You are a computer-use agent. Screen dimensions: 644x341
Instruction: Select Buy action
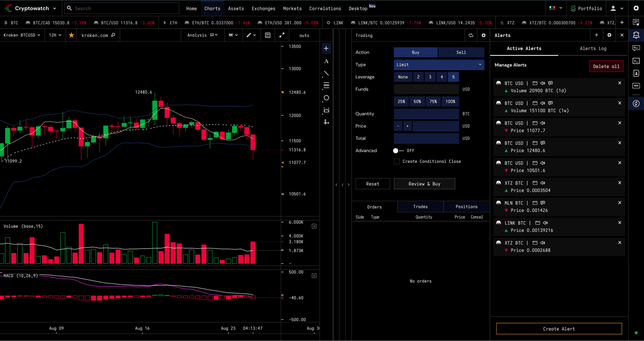pos(416,52)
